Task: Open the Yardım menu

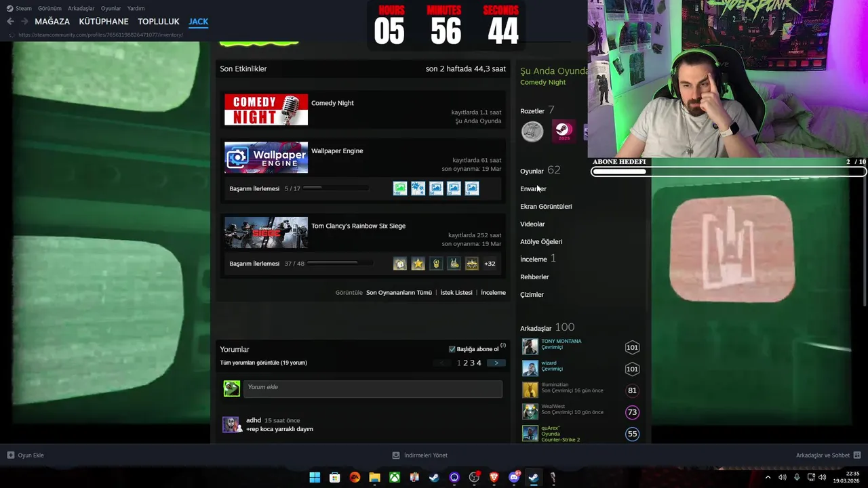Action: point(136,8)
